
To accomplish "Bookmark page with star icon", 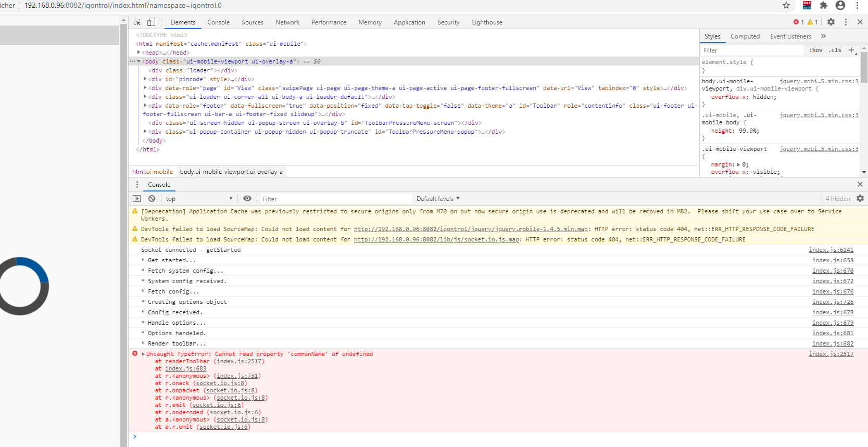I will pos(786,5).
